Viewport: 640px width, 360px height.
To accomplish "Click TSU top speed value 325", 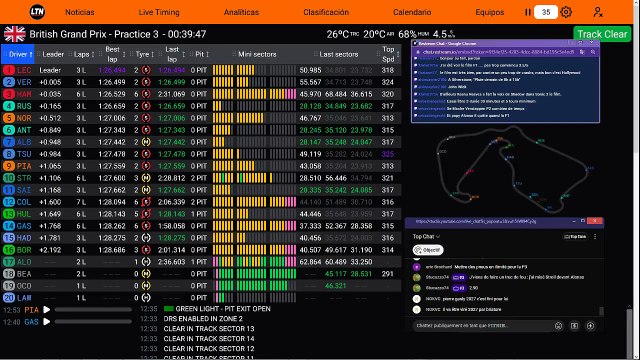I will [x=387, y=154].
